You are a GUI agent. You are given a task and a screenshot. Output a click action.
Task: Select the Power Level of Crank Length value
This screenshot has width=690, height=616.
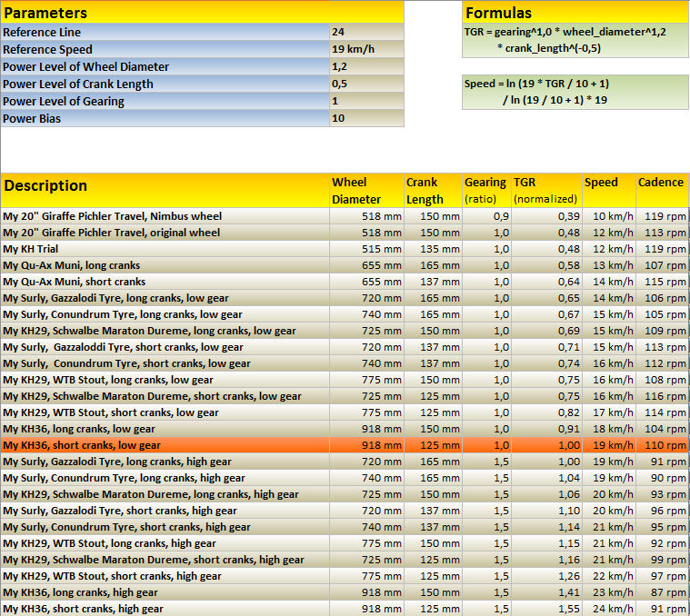coord(366,84)
